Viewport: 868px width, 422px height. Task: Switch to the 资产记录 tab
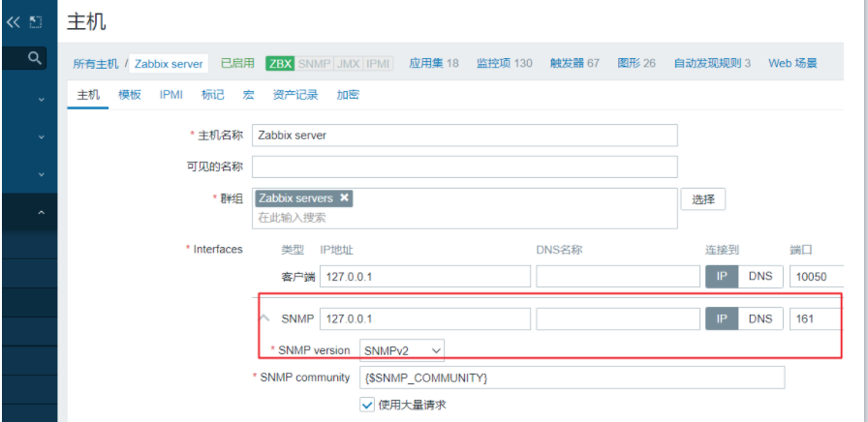point(295,95)
